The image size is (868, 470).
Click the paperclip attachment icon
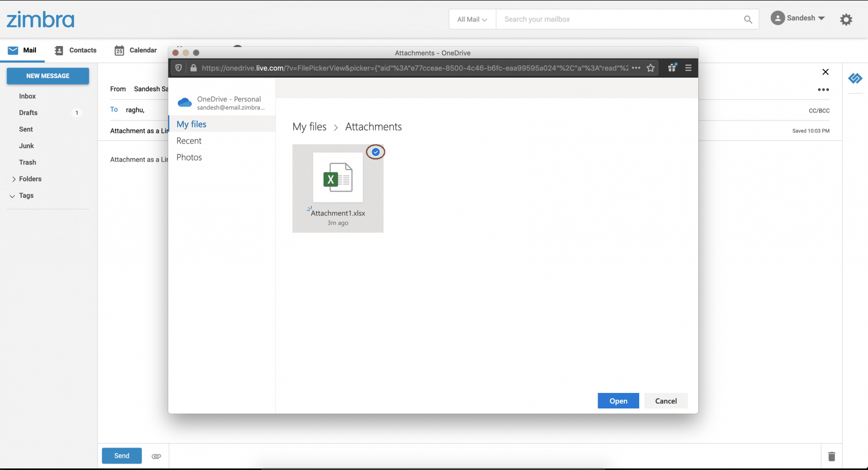click(x=156, y=456)
